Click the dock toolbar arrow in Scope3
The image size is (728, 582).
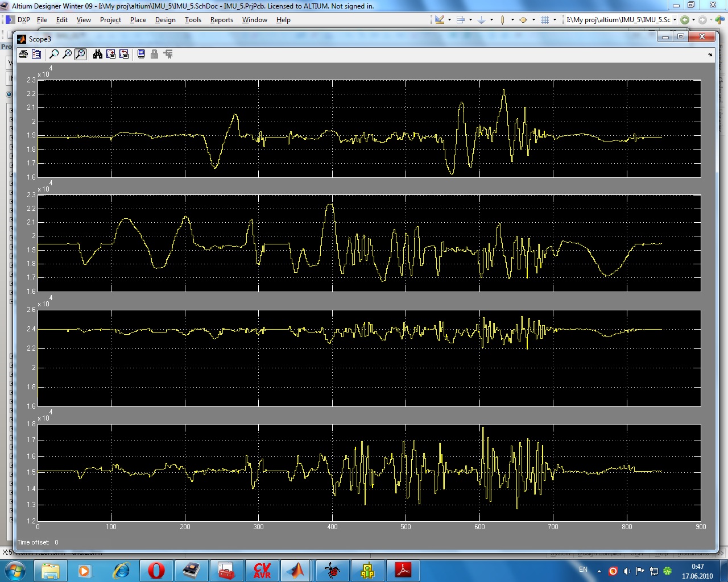pos(710,55)
